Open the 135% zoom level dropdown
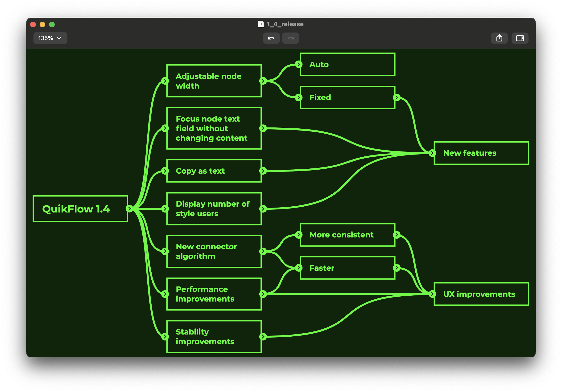Image resolution: width=562 pixels, height=392 pixels. coord(50,38)
